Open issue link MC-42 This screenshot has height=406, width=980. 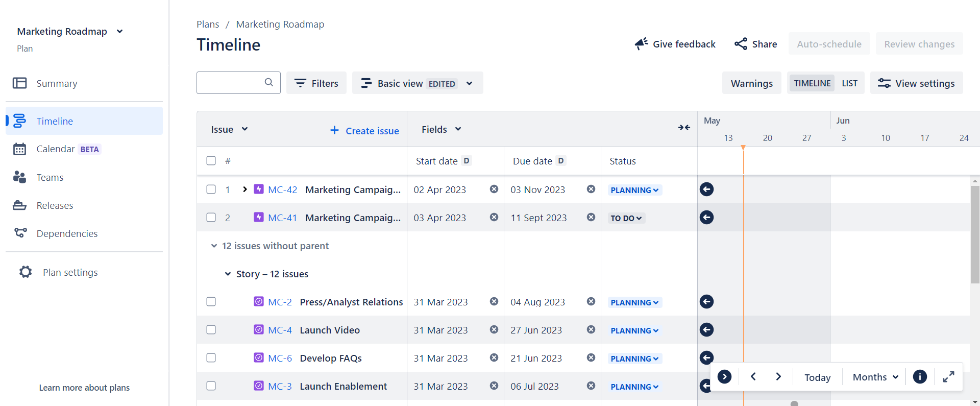(x=282, y=189)
